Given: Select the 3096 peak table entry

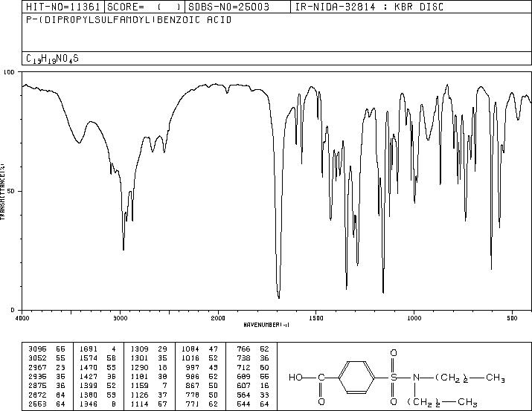Looking at the screenshot, I should pyautogui.click(x=46, y=349).
